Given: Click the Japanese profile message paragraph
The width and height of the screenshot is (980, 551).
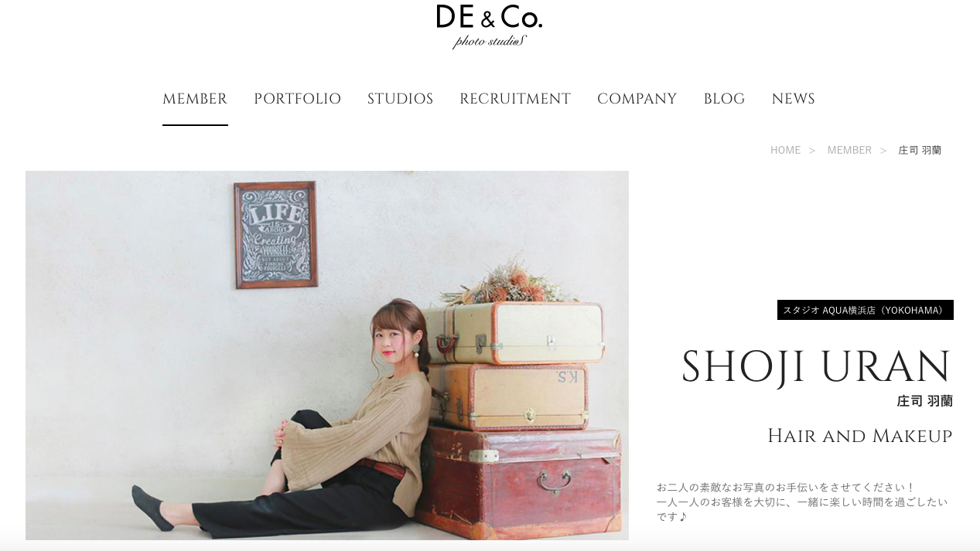Looking at the screenshot, I should pos(802,502).
